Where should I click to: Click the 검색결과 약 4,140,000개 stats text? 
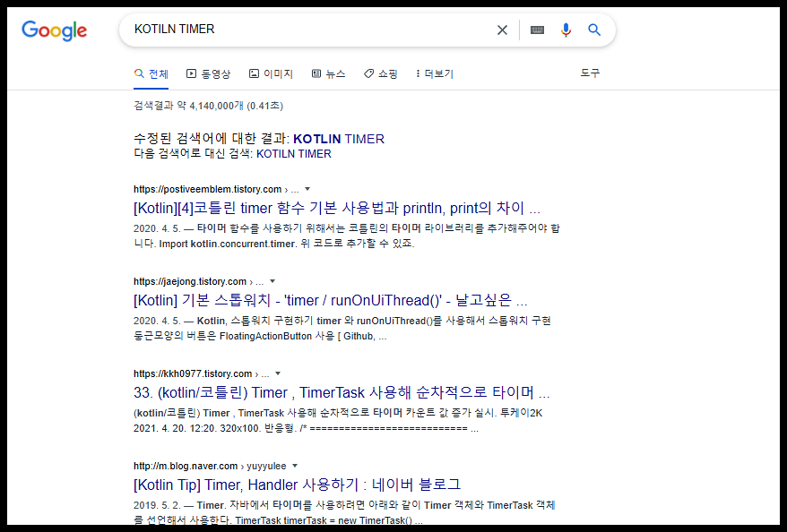(x=208, y=106)
